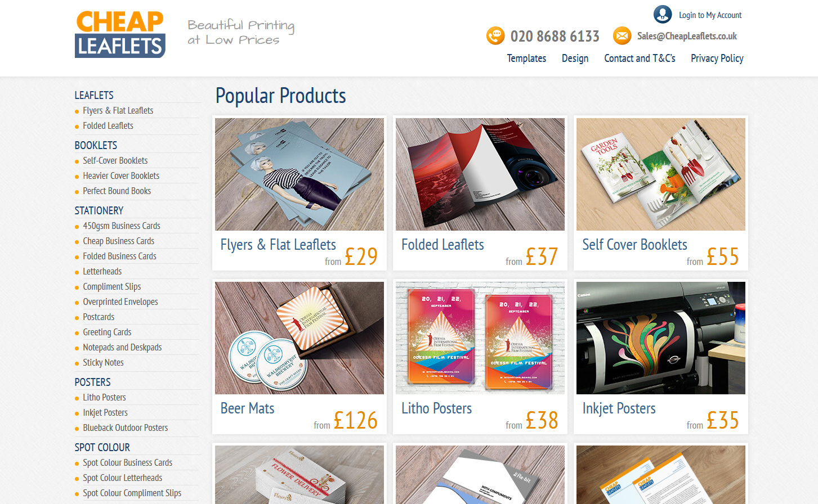The width and height of the screenshot is (818, 504).
Task: Select Spot Colour Letterheads in sidebar
Action: click(x=122, y=478)
